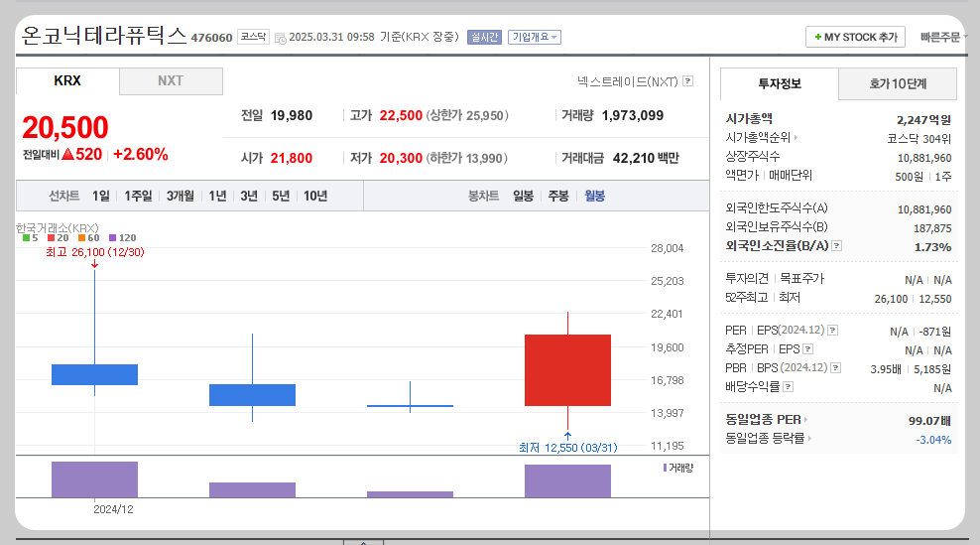Open the 투자정보 tab

[x=780, y=83]
